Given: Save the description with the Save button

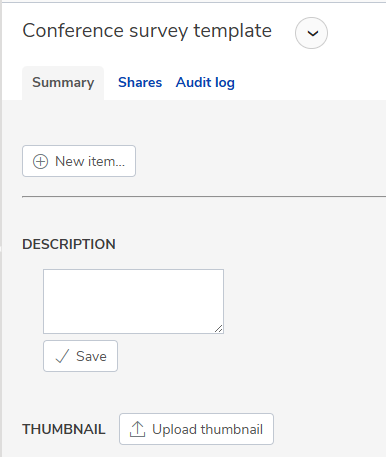Looking at the screenshot, I should (x=80, y=356).
